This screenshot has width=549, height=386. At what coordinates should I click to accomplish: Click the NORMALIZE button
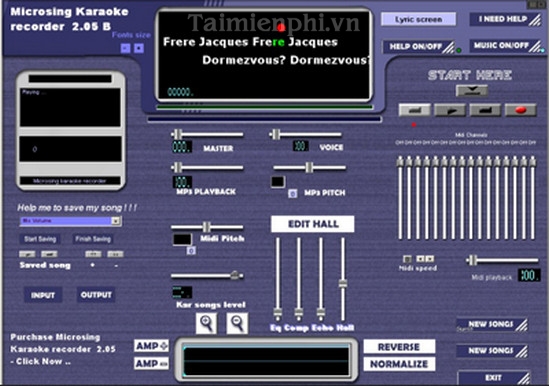point(399,364)
